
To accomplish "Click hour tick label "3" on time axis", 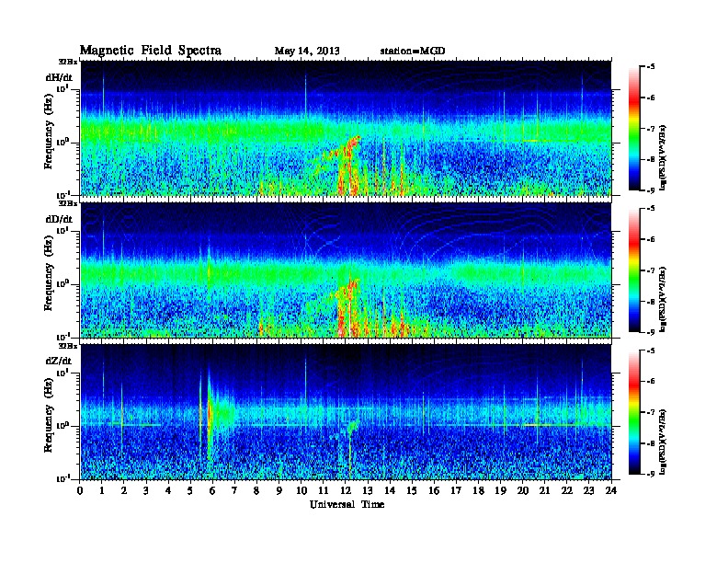I will tap(147, 491).
